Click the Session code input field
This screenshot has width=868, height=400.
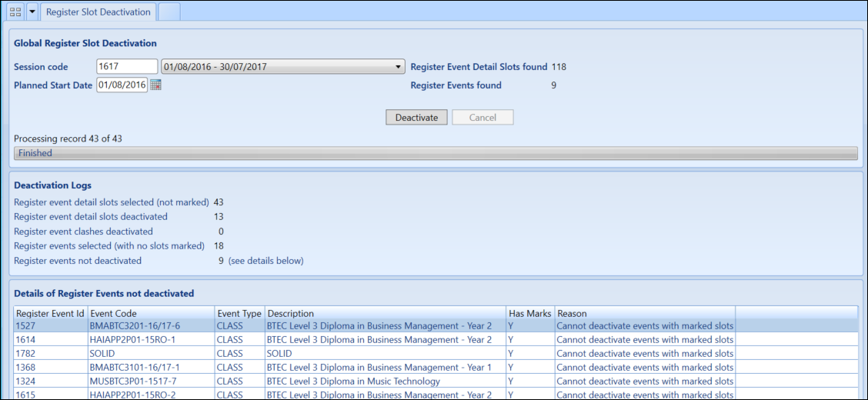tap(127, 67)
